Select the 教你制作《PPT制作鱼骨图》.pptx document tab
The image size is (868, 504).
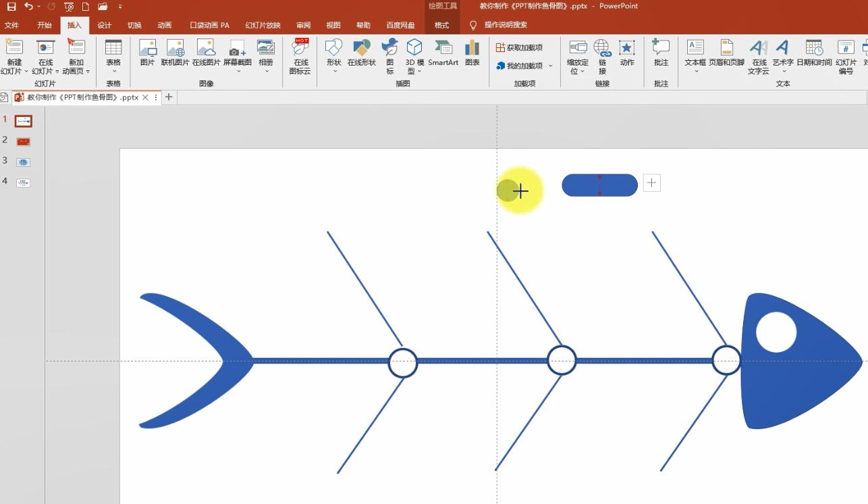tap(82, 97)
